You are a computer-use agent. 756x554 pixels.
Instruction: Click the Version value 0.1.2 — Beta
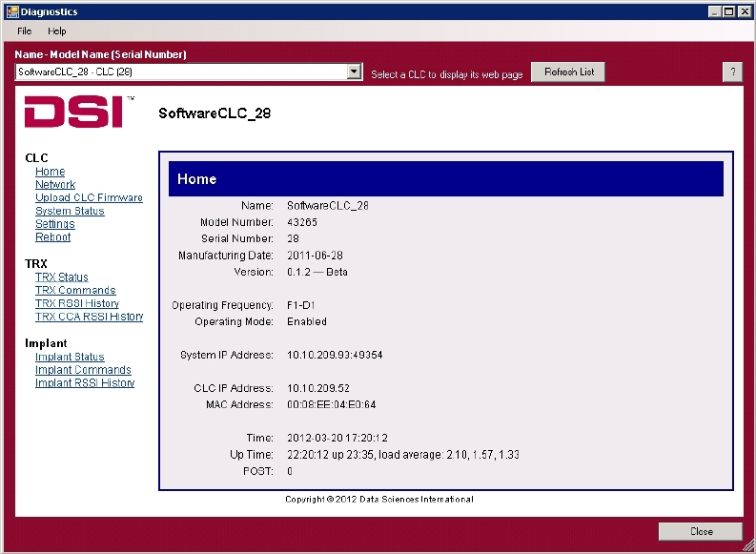(317, 272)
